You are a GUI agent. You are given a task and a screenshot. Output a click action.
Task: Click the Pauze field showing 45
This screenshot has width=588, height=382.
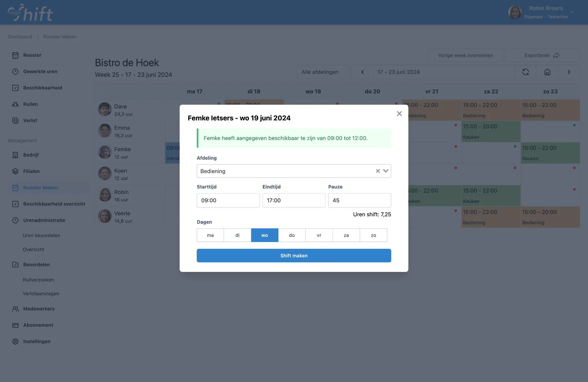tap(360, 200)
